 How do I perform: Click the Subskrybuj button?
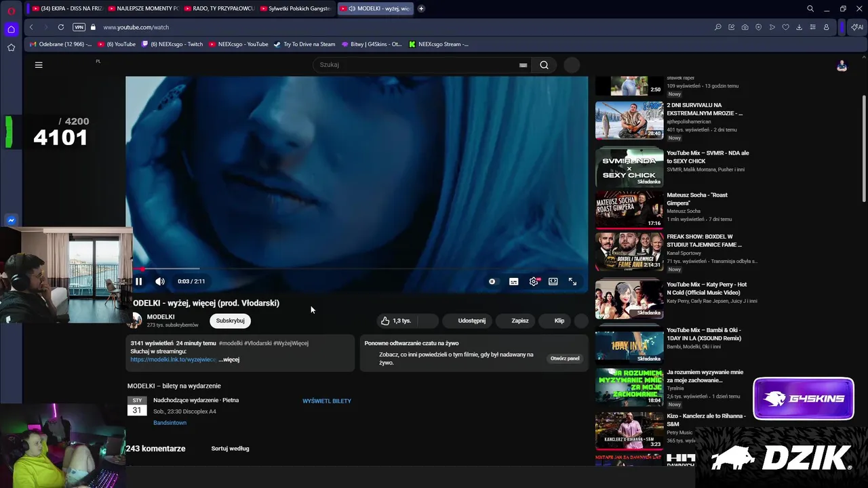pos(230,321)
